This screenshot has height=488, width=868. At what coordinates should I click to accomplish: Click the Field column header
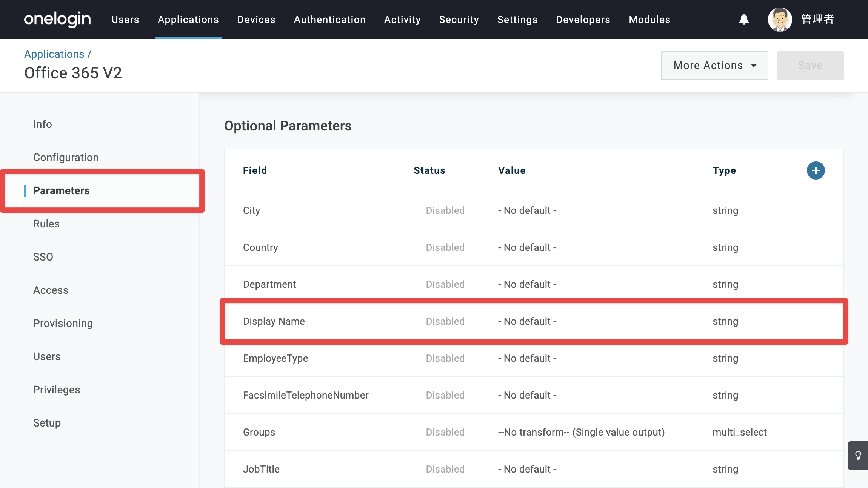(x=255, y=170)
